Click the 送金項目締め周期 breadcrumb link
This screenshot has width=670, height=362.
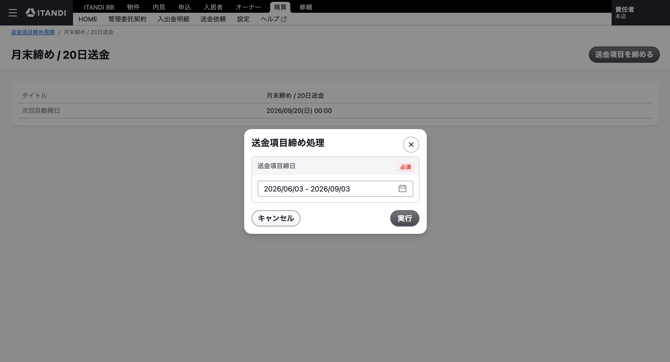pos(33,32)
